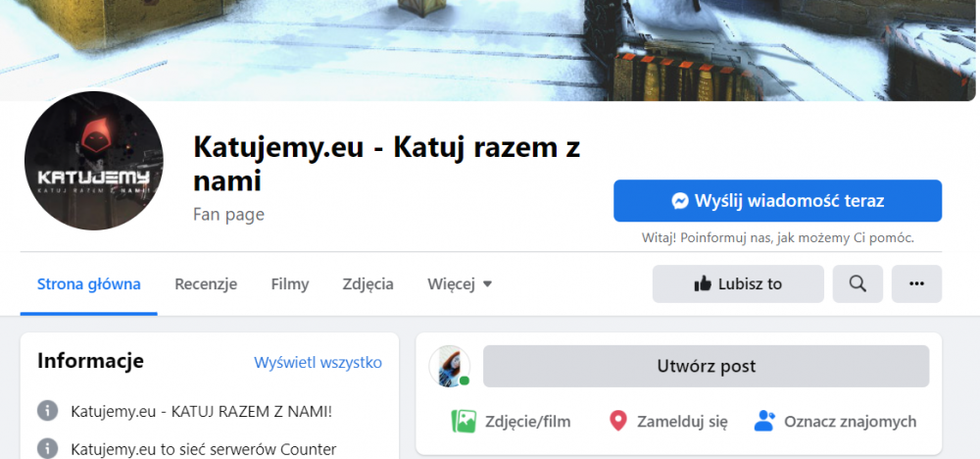Click text Katujemy.eu to sieć serwerów Counter

[x=204, y=449]
